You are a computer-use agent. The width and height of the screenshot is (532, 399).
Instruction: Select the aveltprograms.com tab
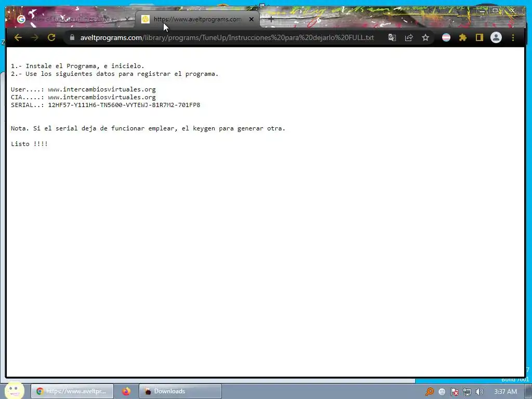(x=197, y=19)
